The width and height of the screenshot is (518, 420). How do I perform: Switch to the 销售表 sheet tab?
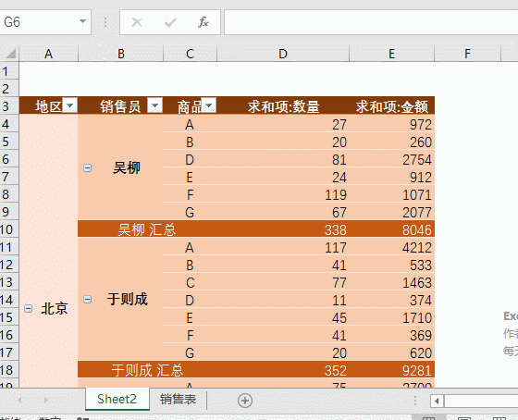point(178,399)
